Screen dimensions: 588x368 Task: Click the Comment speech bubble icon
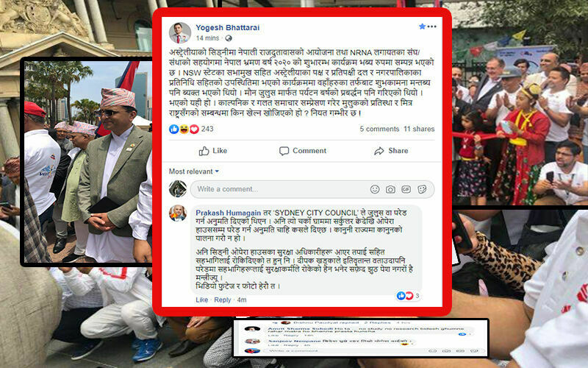(284, 151)
